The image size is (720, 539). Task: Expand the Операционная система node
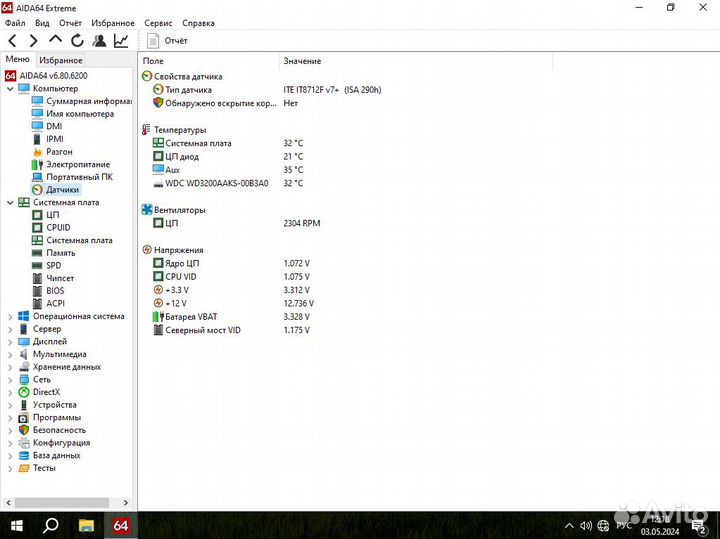[x=11, y=316]
